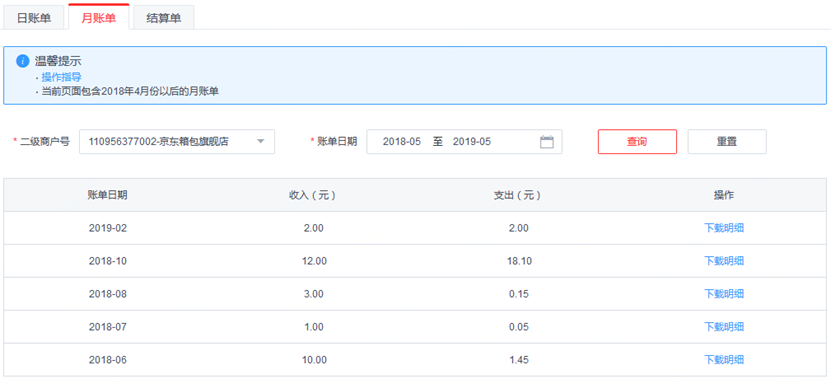Select the 月账单 tab
This screenshot has width=831, height=379.
pyautogui.click(x=99, y=17)
